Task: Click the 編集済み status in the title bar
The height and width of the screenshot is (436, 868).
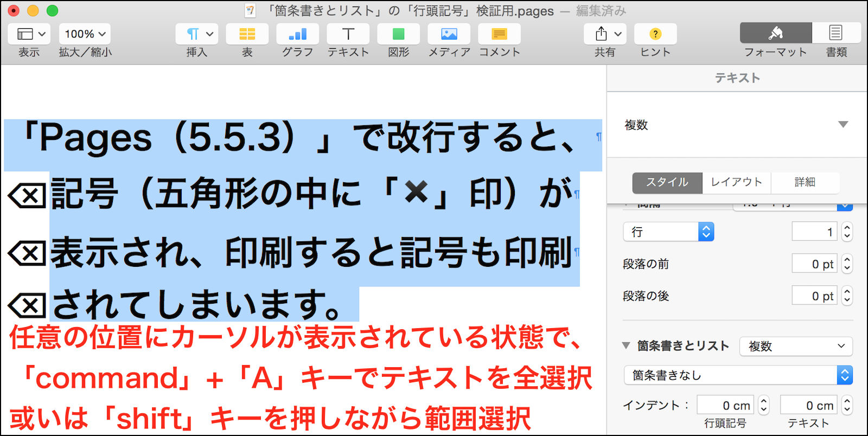Action: pos(601,11)
